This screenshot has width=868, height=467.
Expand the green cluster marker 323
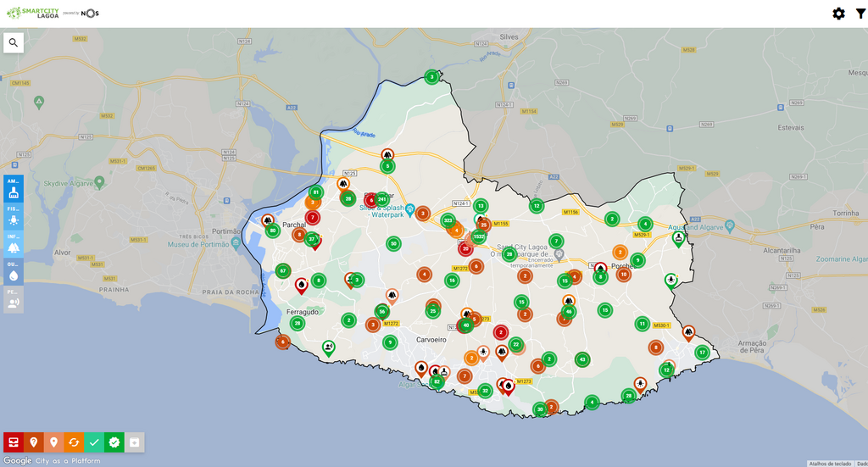(x=448, y=220)
